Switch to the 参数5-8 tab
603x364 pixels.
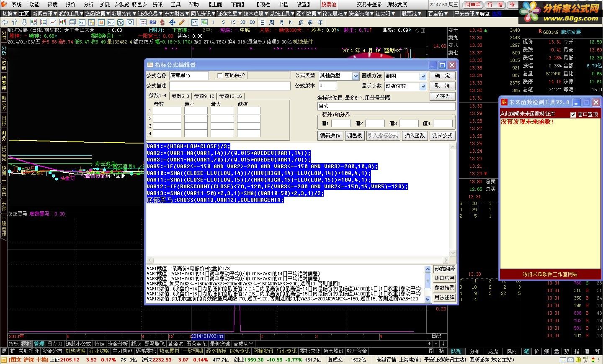pos(180,96)
